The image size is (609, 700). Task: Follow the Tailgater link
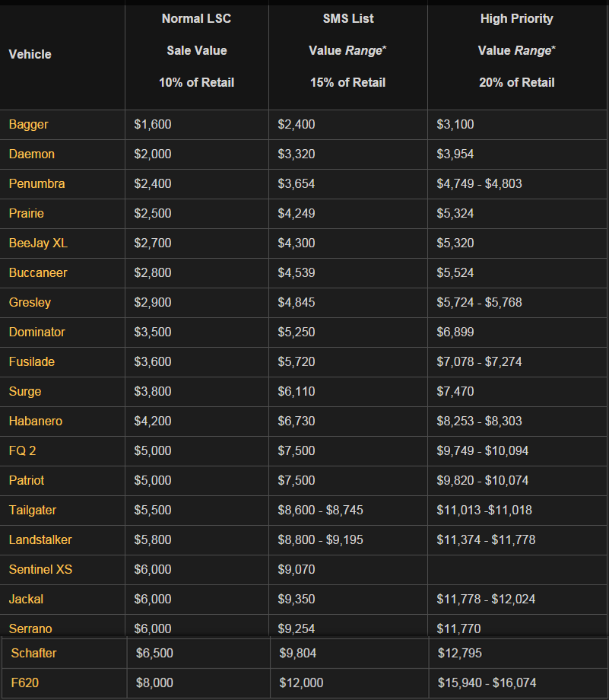point(33,510)
